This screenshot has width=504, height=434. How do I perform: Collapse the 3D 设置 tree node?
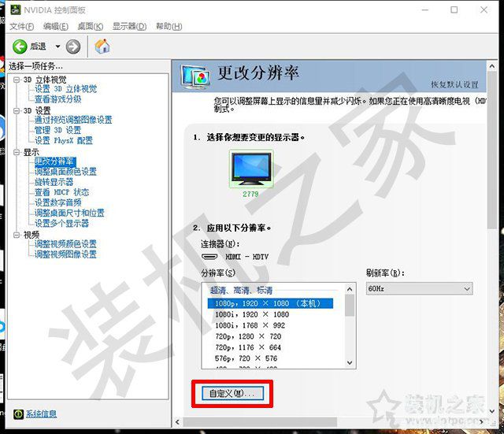pyautogui.click(x=17, y=110)
